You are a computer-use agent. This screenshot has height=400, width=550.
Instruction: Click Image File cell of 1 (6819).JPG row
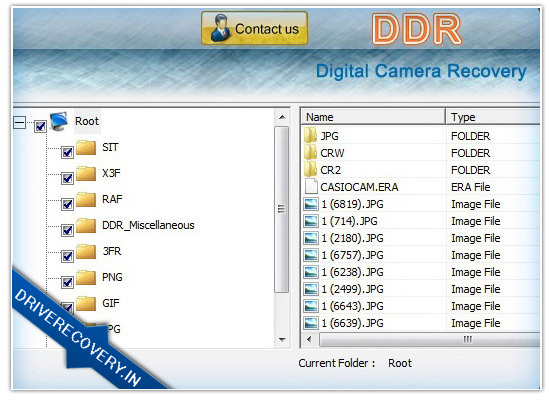pyautogui.click(x=476, y=204)
